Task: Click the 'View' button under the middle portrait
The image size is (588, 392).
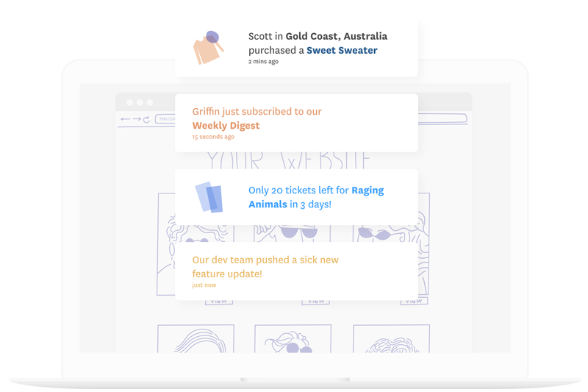Action: (316, 302)
